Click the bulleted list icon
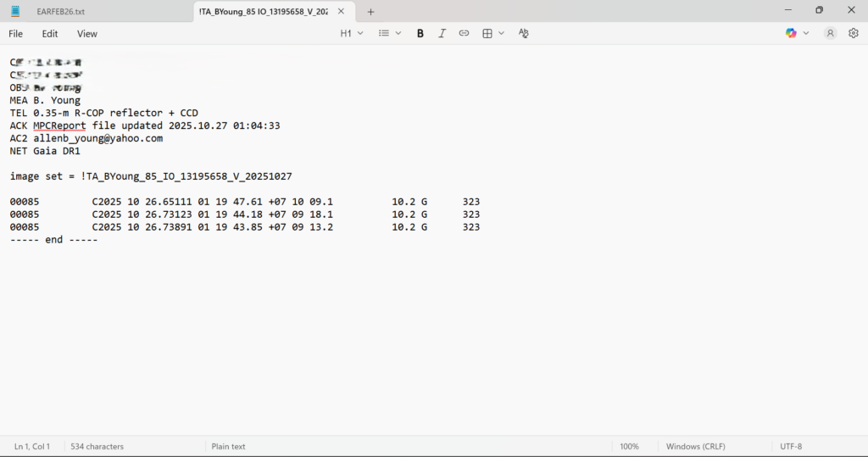This screenshot has height=457, width=868. point(384,33)
